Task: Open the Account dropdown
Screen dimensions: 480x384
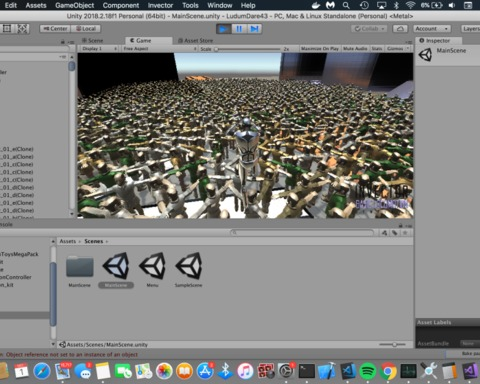Action: tap(432, 29)
